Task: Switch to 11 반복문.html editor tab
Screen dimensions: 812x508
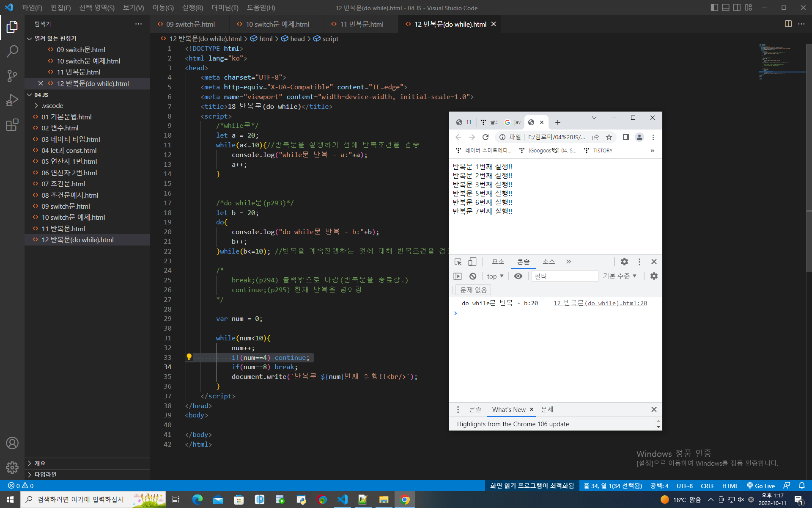Action: click(362, 24)
